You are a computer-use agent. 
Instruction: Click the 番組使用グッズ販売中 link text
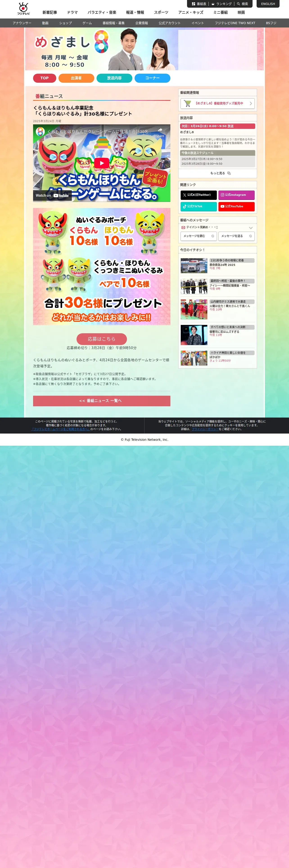coord(219,103)
